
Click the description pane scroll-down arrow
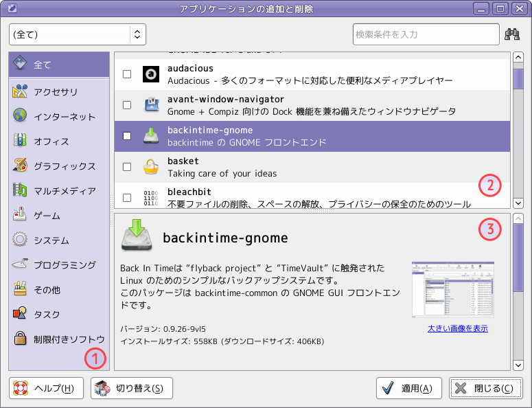(518, 365)
